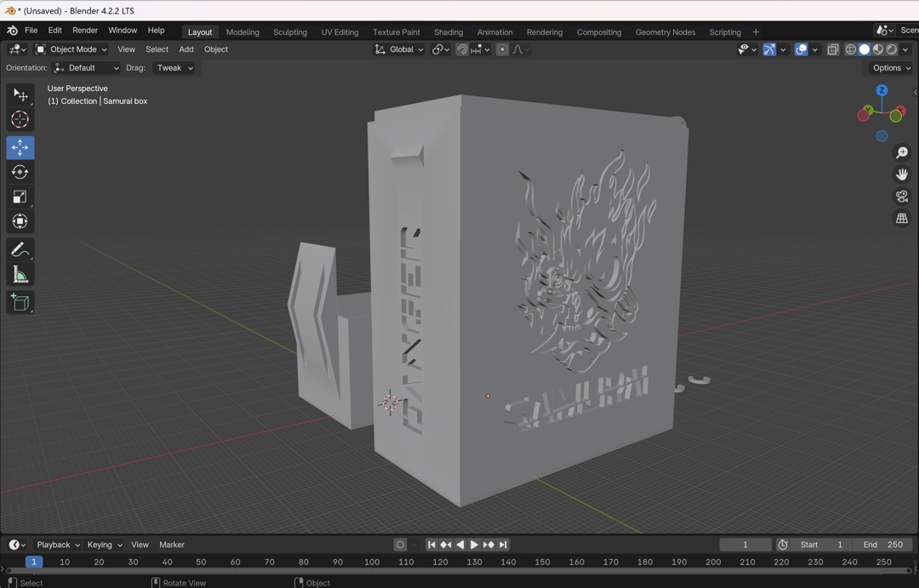
Task: Select the Annotate pencil tool
Action: click(20, 250)
